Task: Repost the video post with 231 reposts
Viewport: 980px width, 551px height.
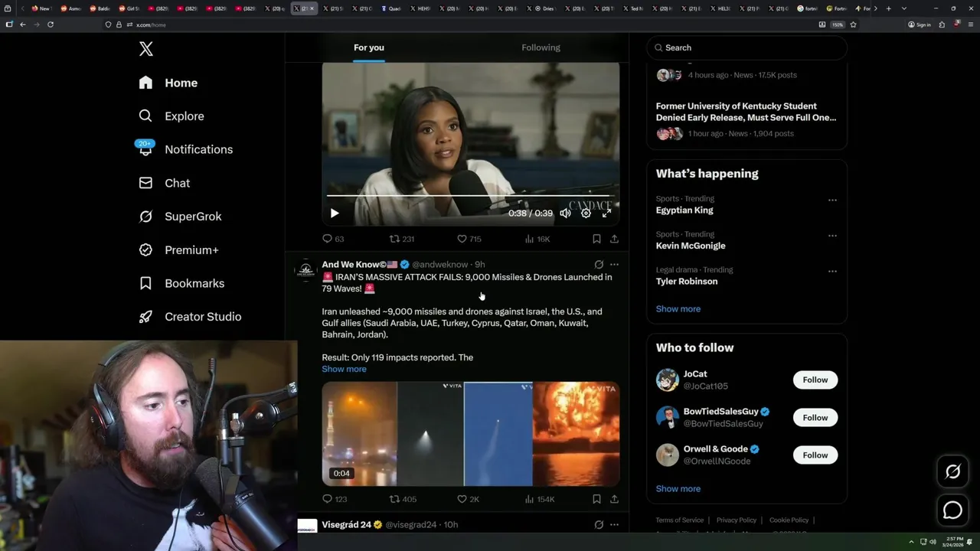Action: click(x=402, y=239)
